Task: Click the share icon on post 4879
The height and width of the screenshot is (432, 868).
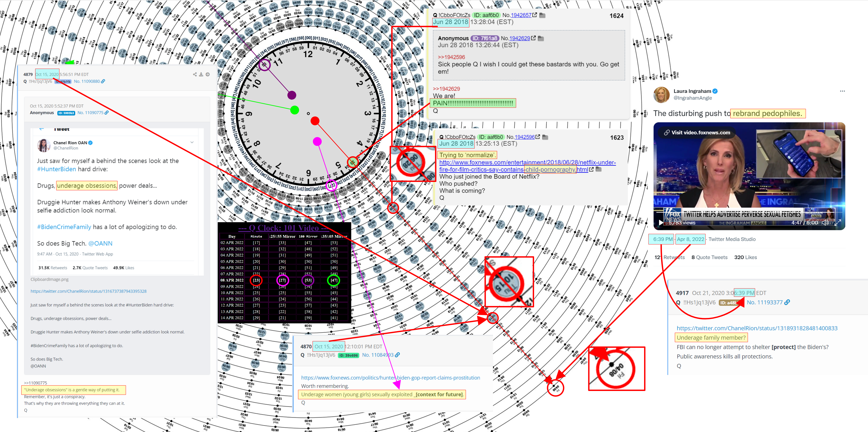Action: pos(195,74)
